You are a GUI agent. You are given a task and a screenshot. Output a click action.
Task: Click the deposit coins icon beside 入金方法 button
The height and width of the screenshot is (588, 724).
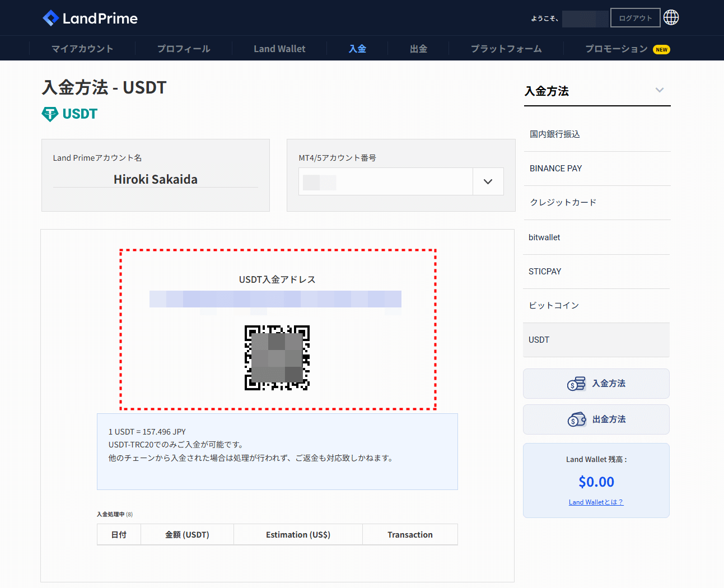click(x=576, y=384)
